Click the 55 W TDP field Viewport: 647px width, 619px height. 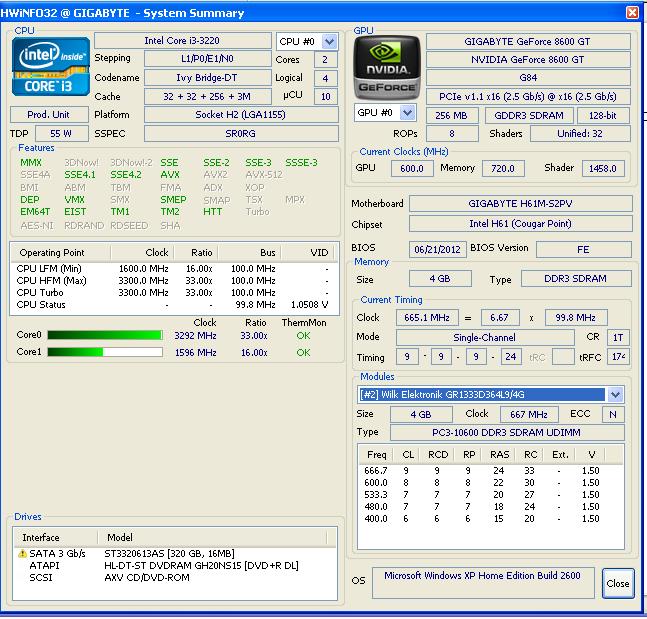[x=61, y=133]
